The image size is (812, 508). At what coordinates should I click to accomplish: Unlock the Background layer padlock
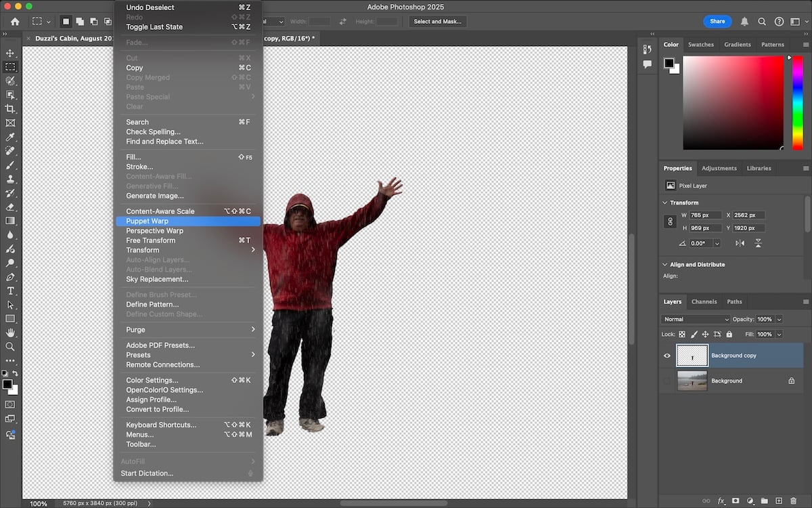click(x=792, y=381)
